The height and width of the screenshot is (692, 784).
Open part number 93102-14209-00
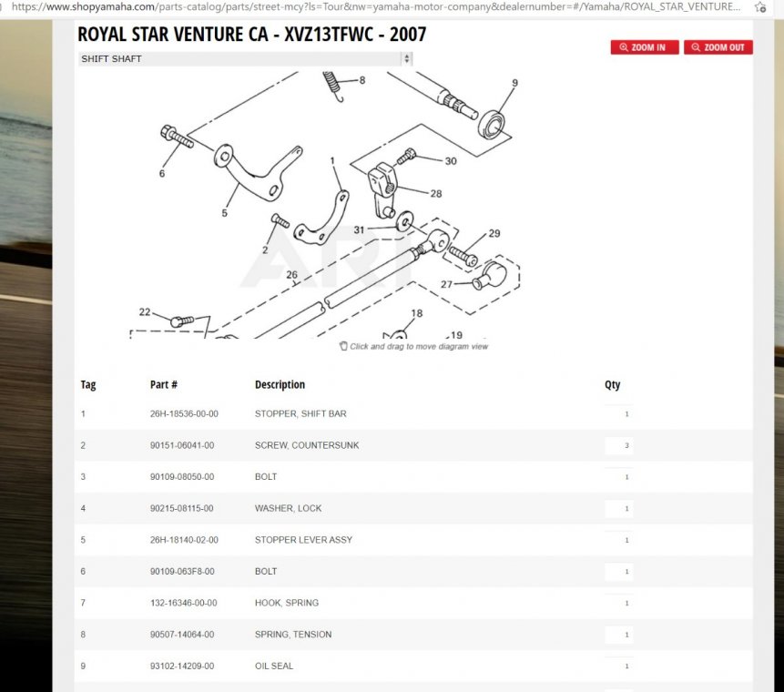[x=184, y=667]
